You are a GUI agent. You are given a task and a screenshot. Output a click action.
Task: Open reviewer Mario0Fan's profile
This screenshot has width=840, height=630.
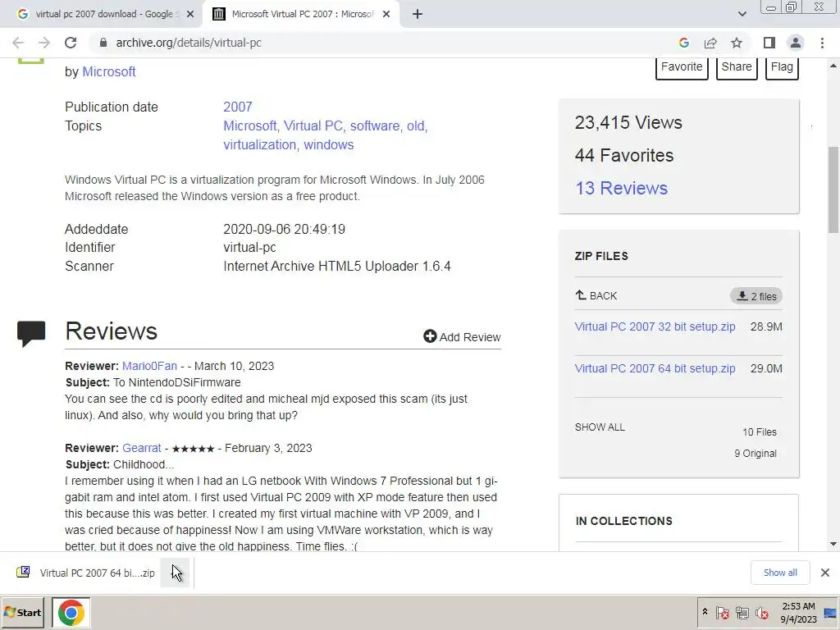pyautogui.click(x=149, y=367)
